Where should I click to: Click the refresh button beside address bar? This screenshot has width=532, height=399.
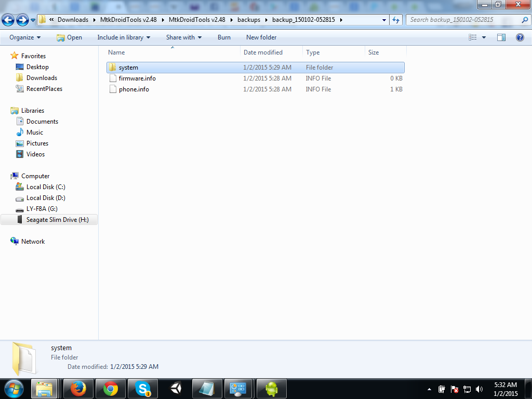pos(396,20)
